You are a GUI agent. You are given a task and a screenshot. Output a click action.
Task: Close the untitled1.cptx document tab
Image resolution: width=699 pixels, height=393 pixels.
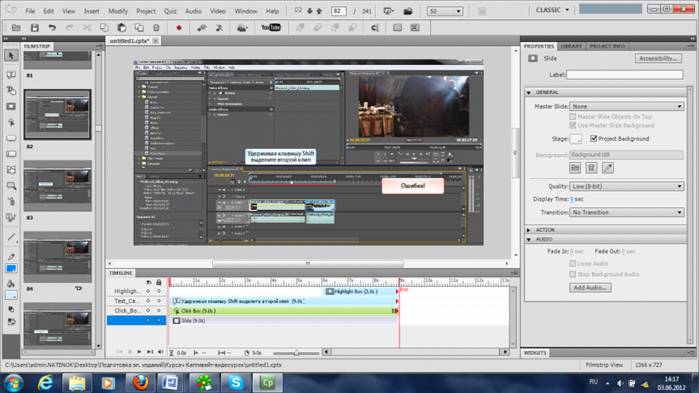(155, 41)
